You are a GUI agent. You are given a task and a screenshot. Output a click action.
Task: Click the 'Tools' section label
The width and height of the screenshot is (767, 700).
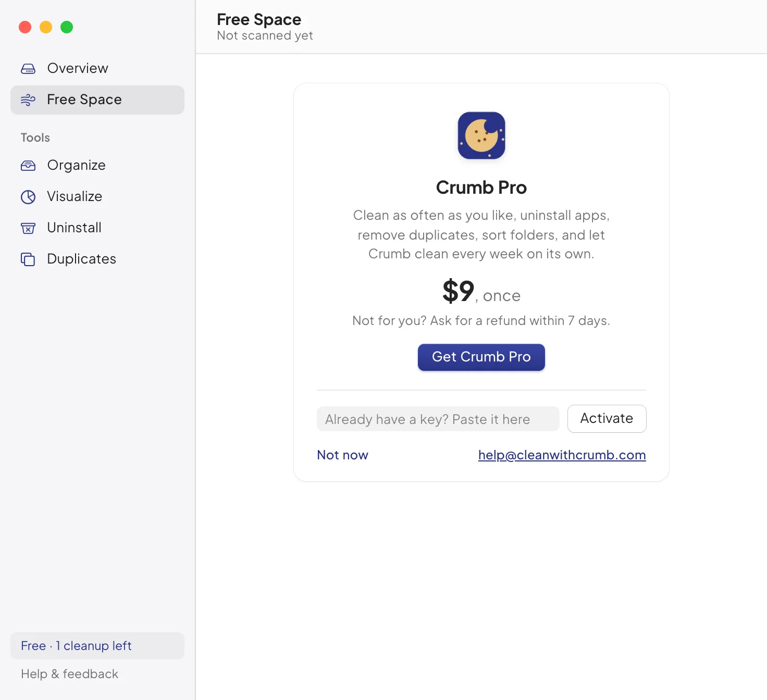click(35, 137)
